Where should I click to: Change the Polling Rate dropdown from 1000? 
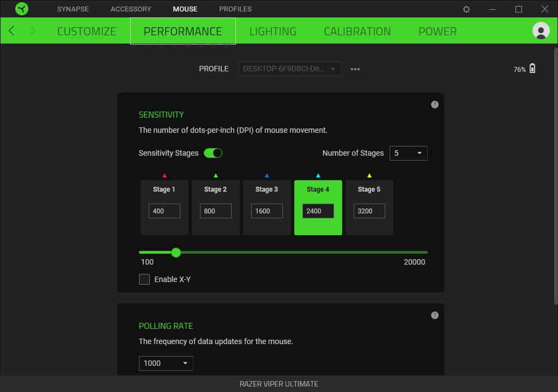click(166, 363)
